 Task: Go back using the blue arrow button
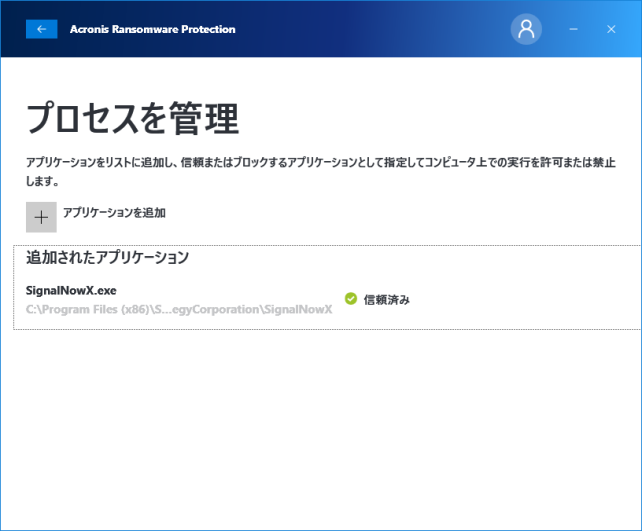pos(41,29)
